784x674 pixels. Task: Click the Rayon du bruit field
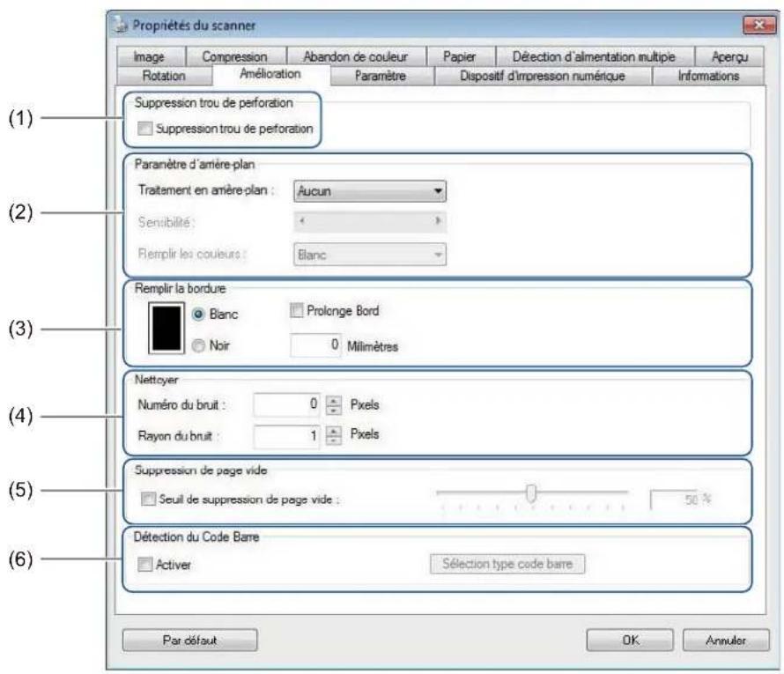(286, 436)
